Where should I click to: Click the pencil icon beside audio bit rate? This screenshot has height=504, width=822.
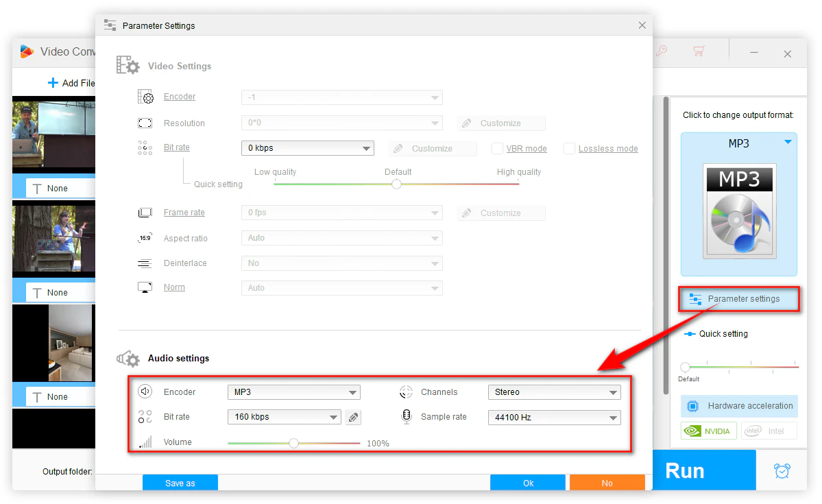[353, 417]
